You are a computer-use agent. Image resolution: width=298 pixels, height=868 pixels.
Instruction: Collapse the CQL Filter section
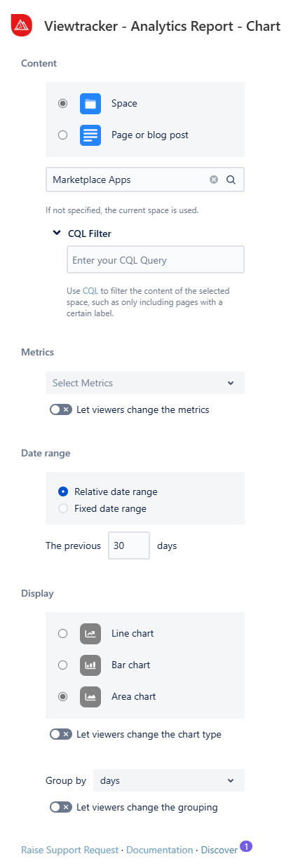pos(57,233)
